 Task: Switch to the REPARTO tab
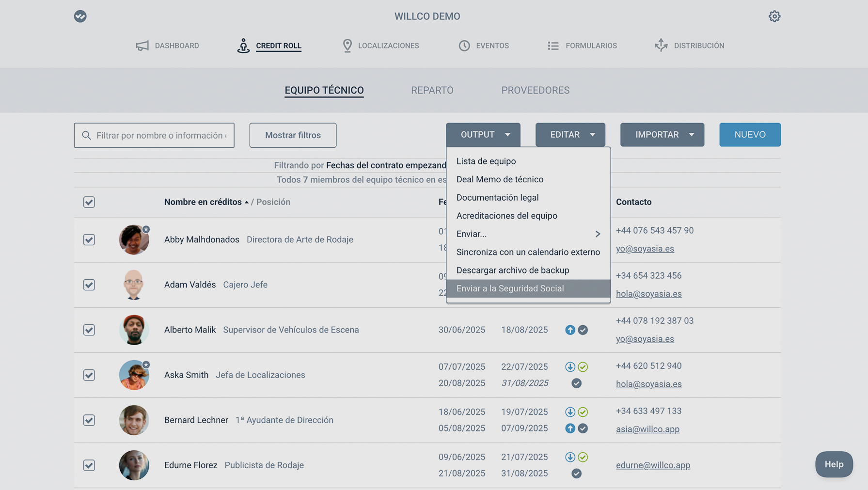point(432,90)
